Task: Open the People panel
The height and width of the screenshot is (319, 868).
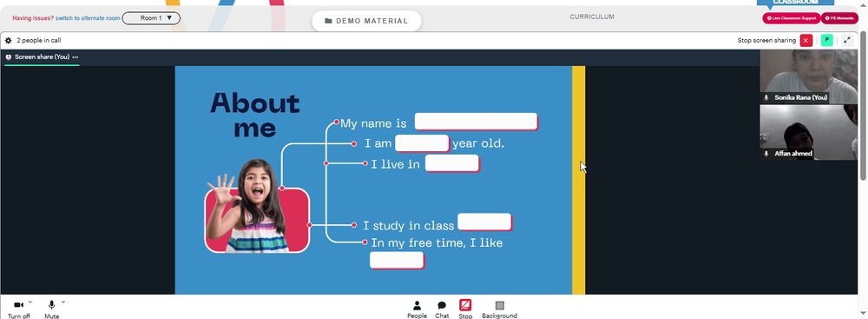Action: point(417,309)
